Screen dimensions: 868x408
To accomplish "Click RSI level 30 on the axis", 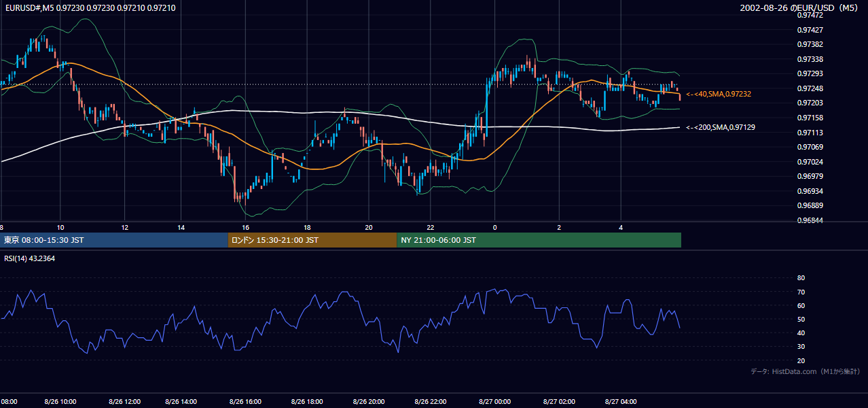I will pyautogui.click(x=801, y=347).
